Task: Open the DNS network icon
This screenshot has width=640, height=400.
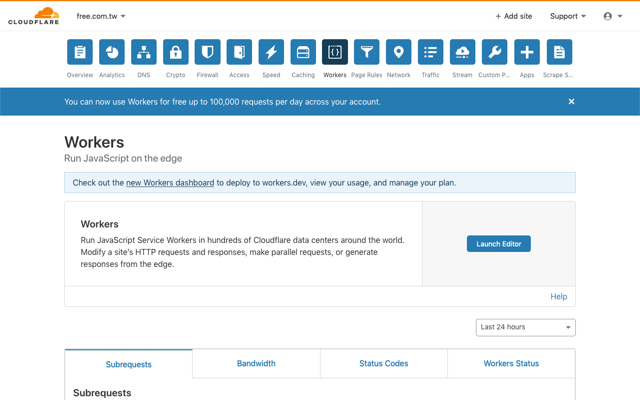Action: coord(144,52)
